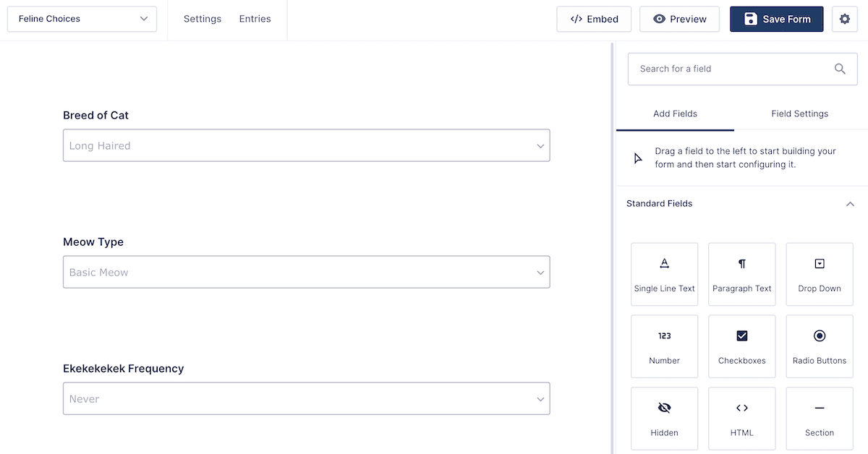This screenshot has height=454, width=868.
Task: Add a Checkboxes field
Action: (742, 346)
